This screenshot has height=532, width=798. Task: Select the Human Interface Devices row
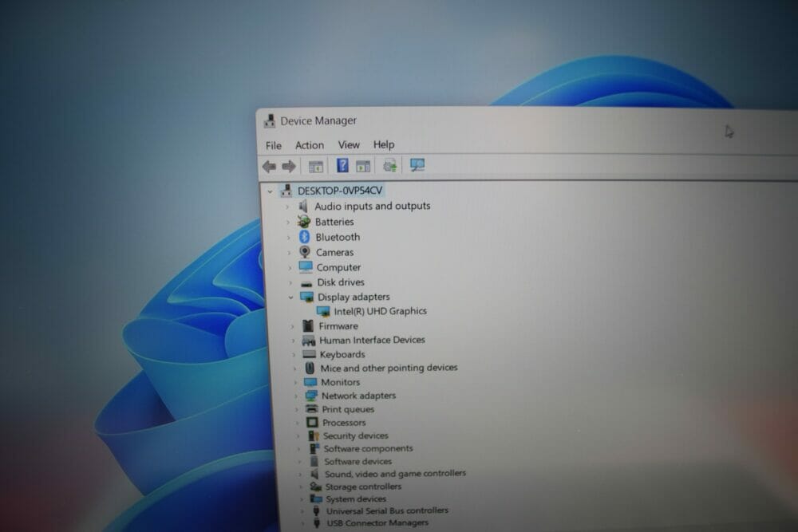[372, 340]
